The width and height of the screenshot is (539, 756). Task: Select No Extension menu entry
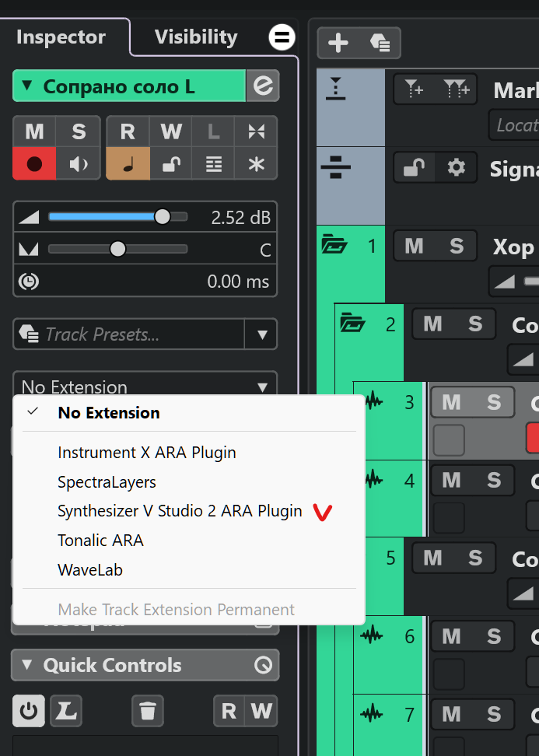coord(108,413)
